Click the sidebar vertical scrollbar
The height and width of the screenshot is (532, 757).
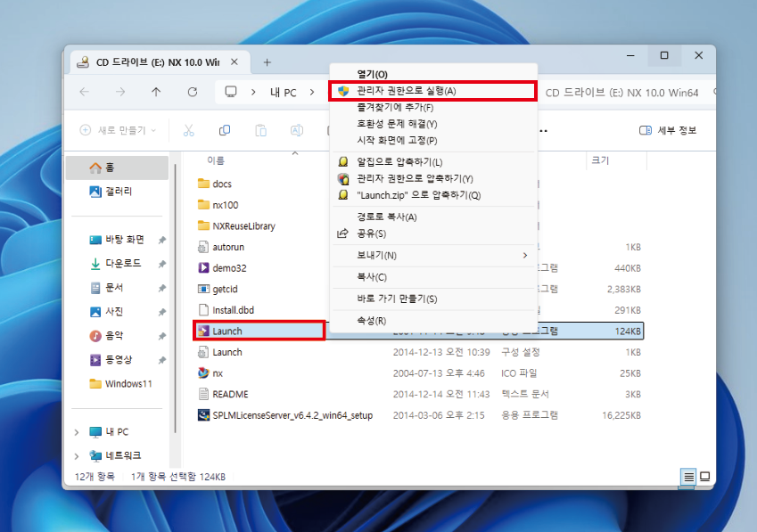[176, 299]
